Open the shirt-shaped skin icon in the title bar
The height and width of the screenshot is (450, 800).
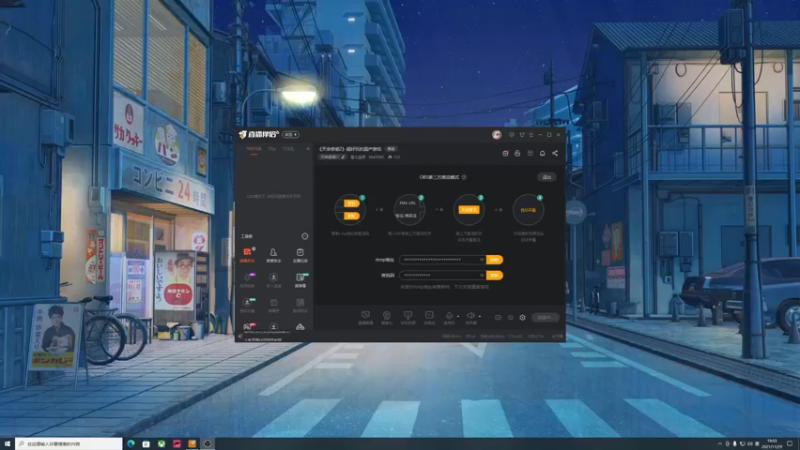pyautogui.click(x=522, y=135)
